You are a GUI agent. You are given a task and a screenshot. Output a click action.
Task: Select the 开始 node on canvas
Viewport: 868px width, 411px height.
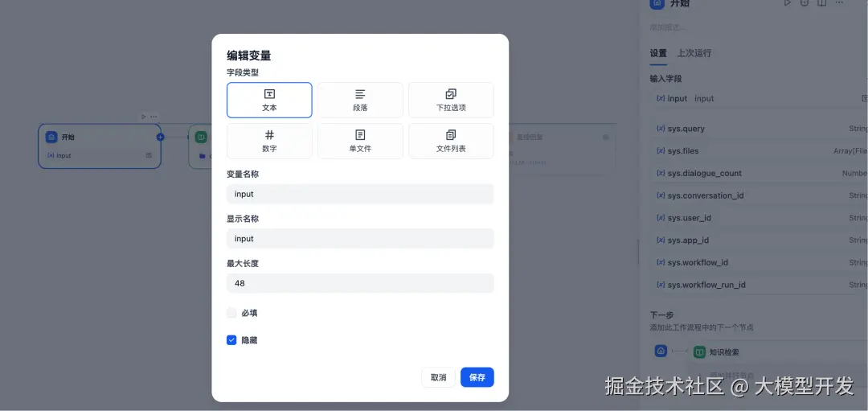click(x=99, y=146)
